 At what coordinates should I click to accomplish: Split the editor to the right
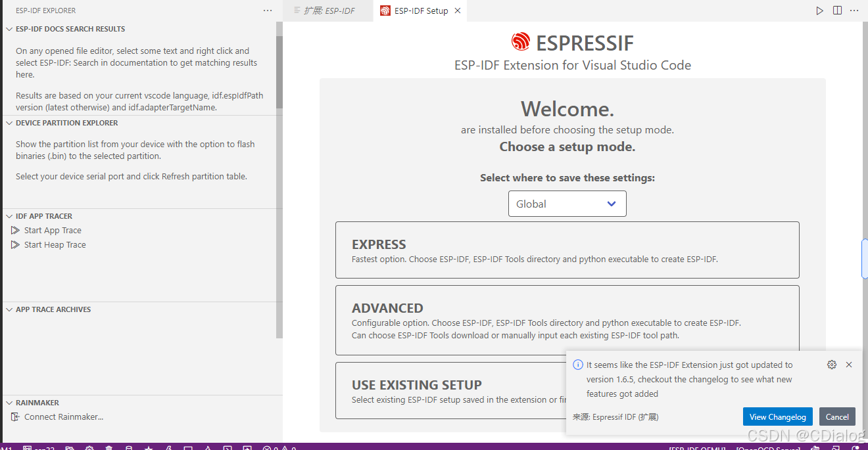837,11
